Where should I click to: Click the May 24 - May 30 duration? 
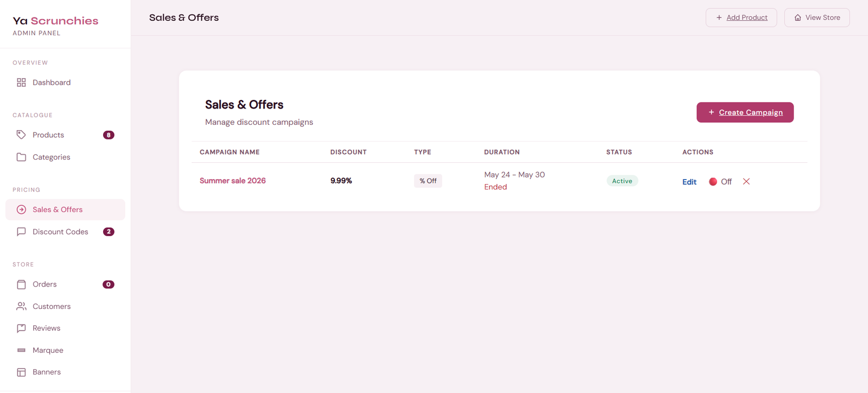[514, 175]
